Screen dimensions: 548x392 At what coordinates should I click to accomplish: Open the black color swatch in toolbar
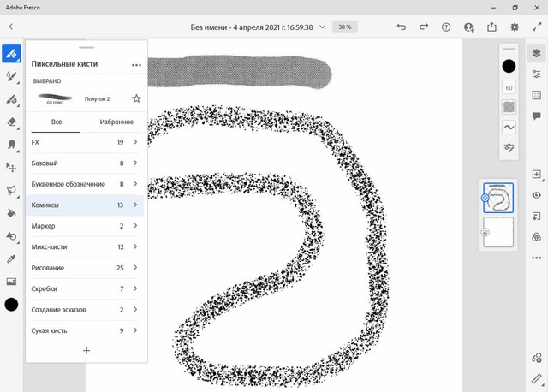coord(11,305)
